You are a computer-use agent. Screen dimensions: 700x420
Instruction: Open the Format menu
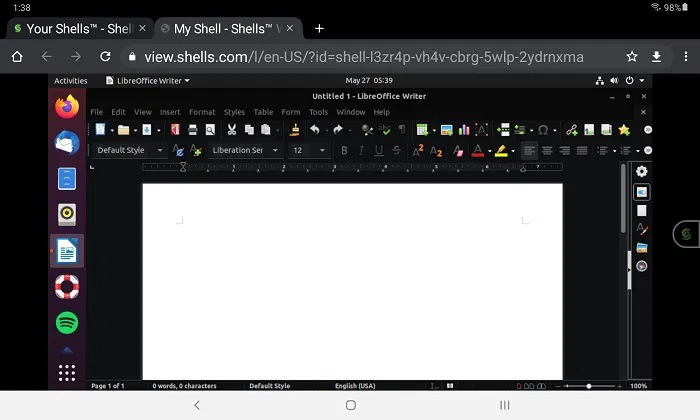point(201,112)
